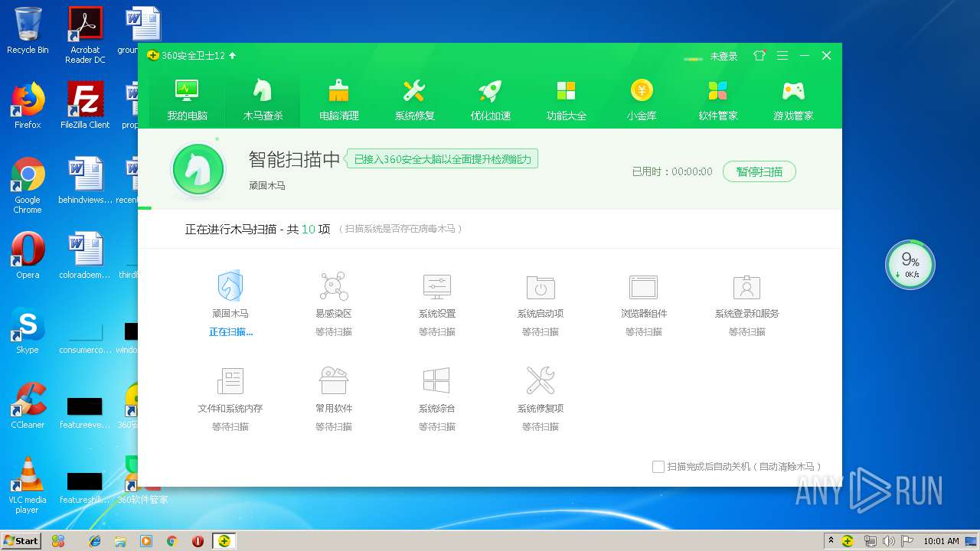Open the 360 taskbar program button

coord(224,540)
